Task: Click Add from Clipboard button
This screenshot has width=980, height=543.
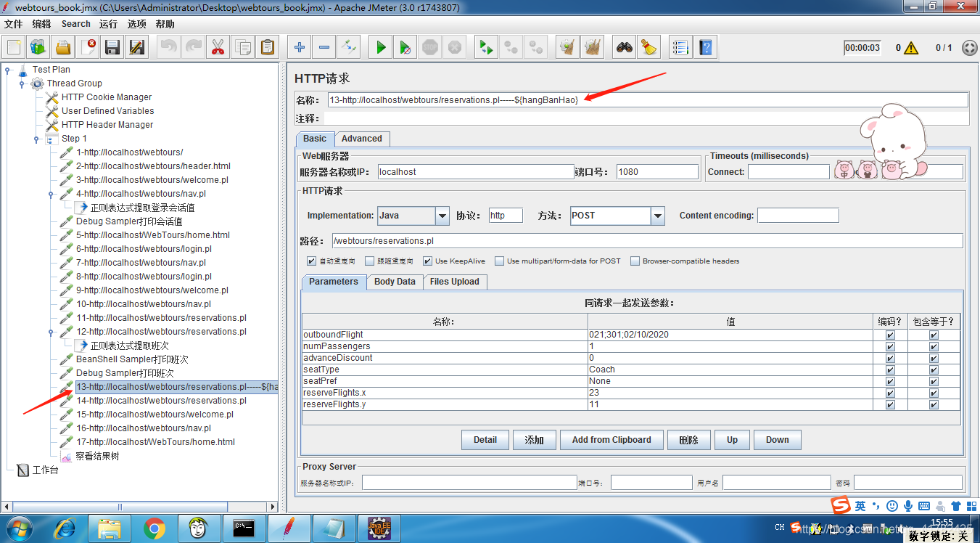Action: [612, 440]
